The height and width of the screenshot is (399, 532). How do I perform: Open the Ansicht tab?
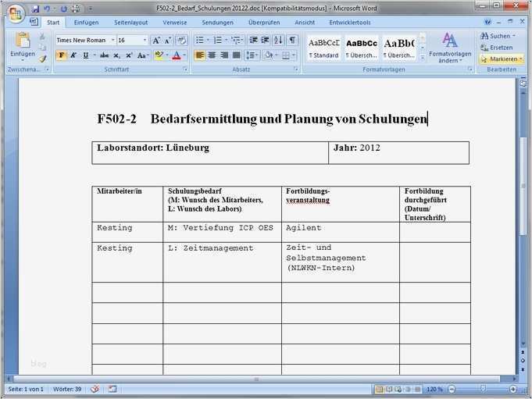tap(305, 23)
